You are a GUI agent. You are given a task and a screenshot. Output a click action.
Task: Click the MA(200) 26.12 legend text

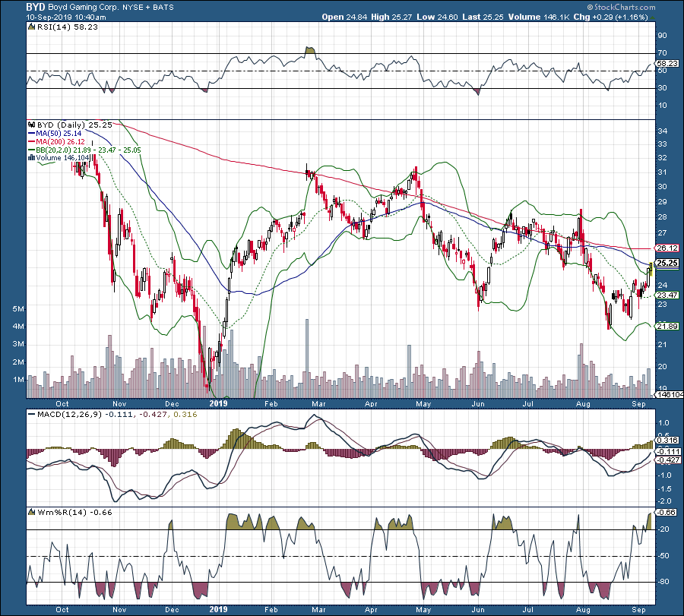click(x=61, y=142)
